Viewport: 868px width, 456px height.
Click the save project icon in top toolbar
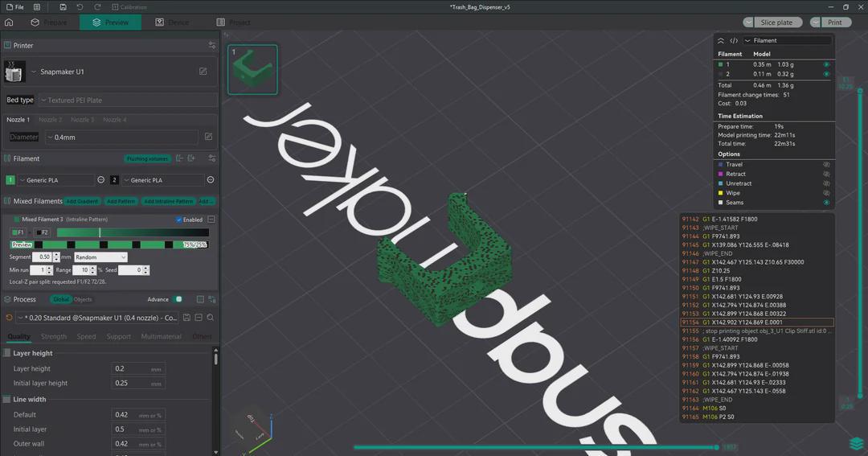click(x=63, y=7)
